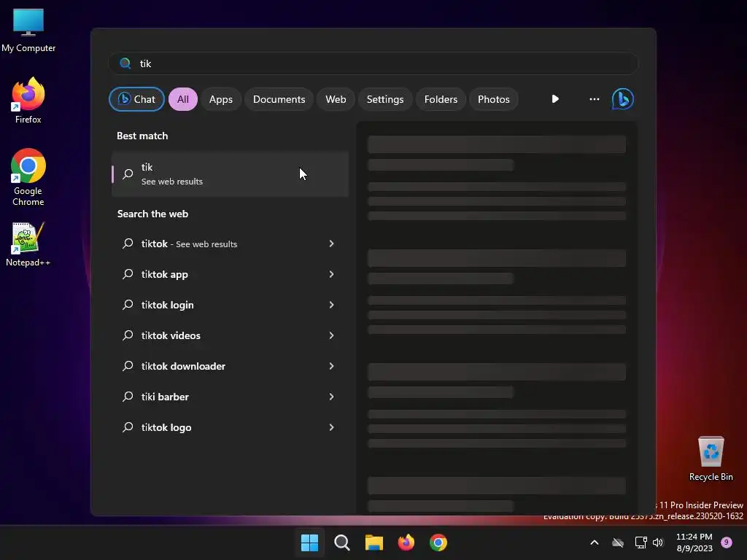747x560 pixels.
Task: Filter results by Settings
Action: (x=385, y=99)
